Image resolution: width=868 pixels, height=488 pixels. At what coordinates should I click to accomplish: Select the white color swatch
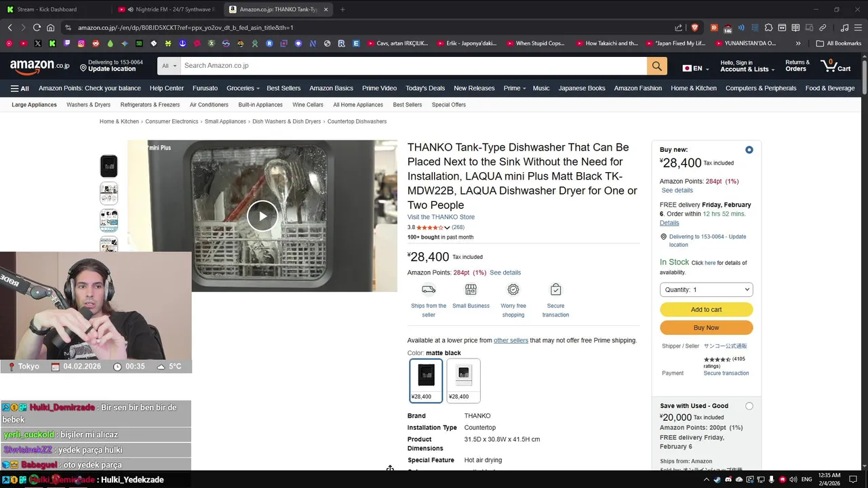point(463,380)
